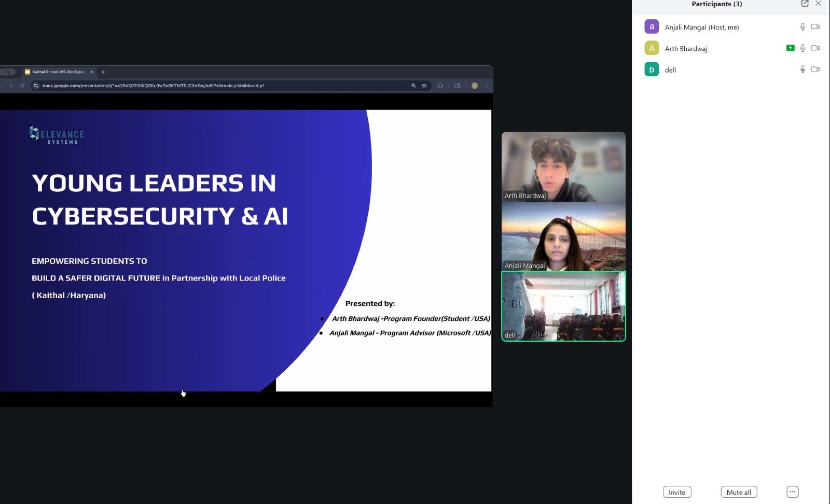This screenshot has width=830, height=504.
Task: Click the Invite button
Action: [x=676, y=492]
